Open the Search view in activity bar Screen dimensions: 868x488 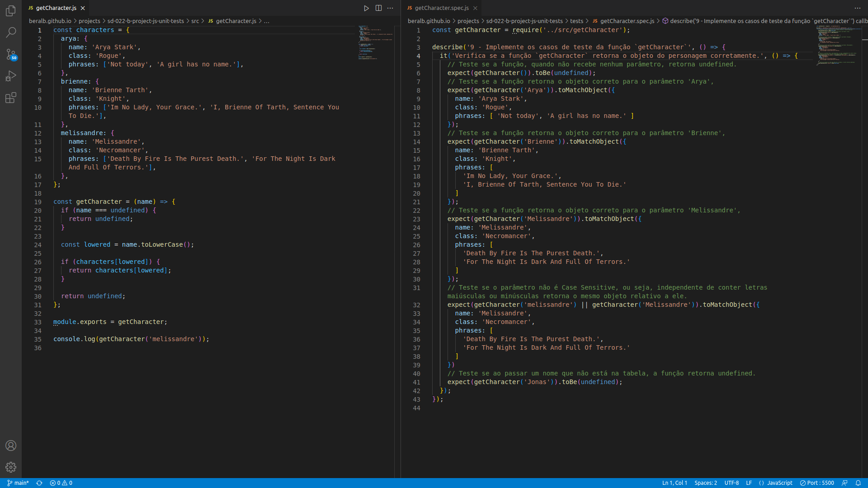point(11,33)
